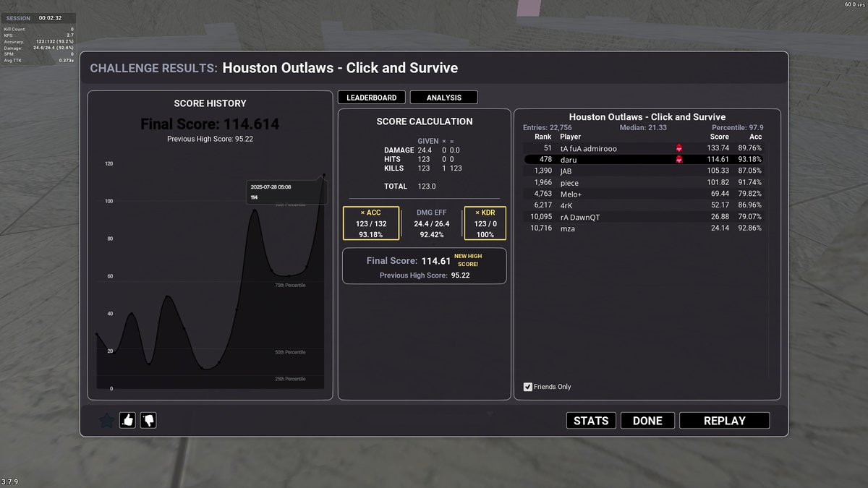Viewport: 868px width, 488px height.
Task: Click the large Final Score: 114.614 heading
Action: click(210, 124)
